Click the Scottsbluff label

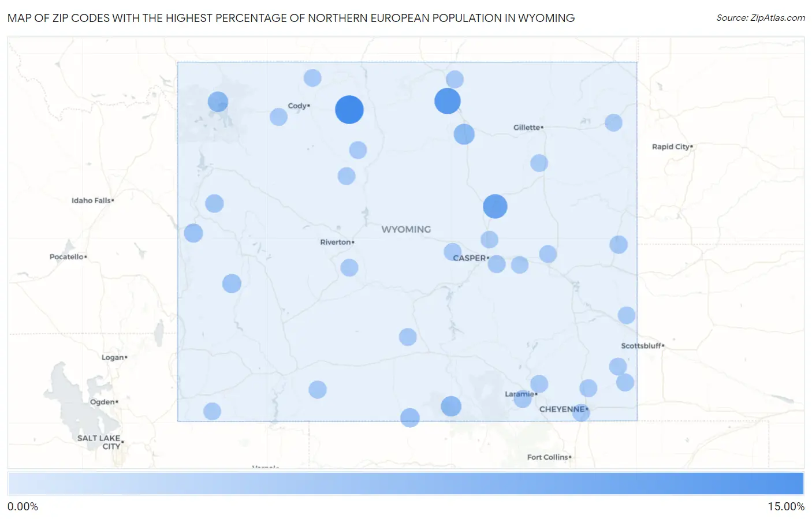[642, 346]
